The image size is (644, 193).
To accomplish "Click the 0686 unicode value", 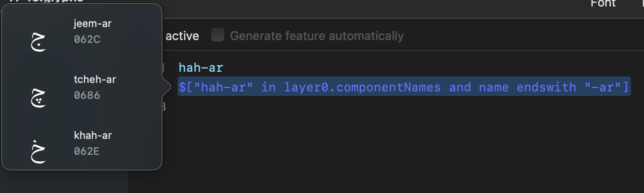I will coord(87,96).
